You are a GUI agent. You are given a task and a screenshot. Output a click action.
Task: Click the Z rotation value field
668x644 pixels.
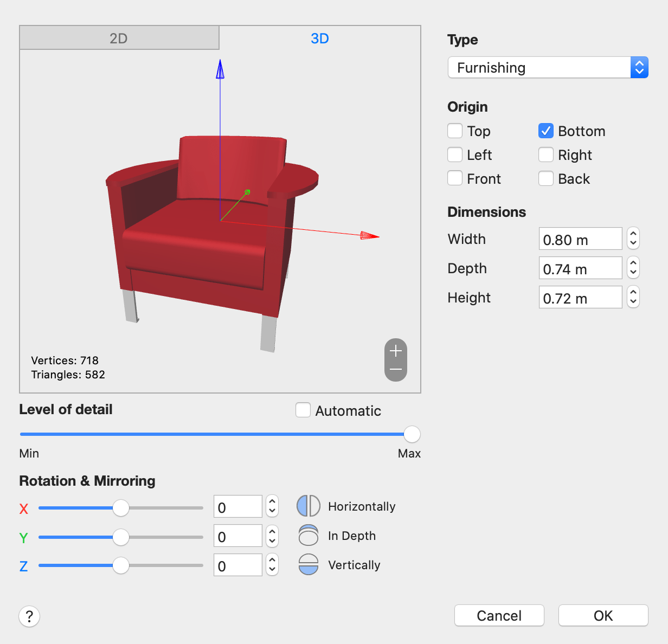click(238, 565)
